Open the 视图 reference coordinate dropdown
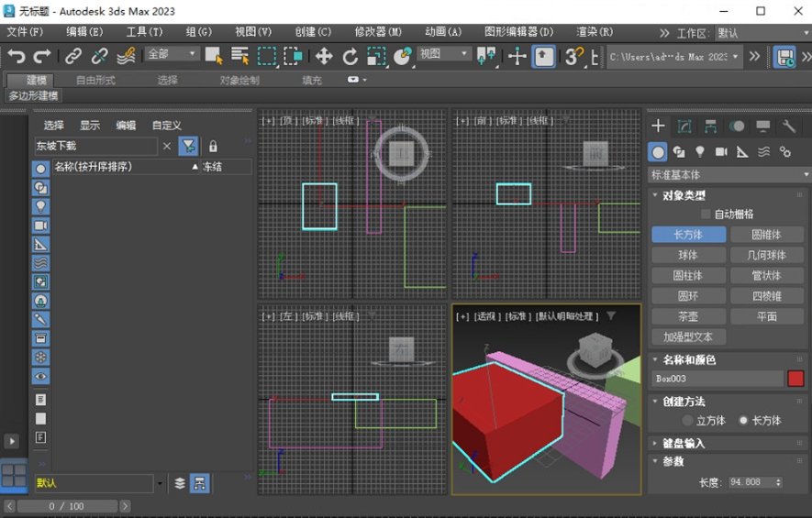Viewport: 812px width, 518px height. pos(443,54)
